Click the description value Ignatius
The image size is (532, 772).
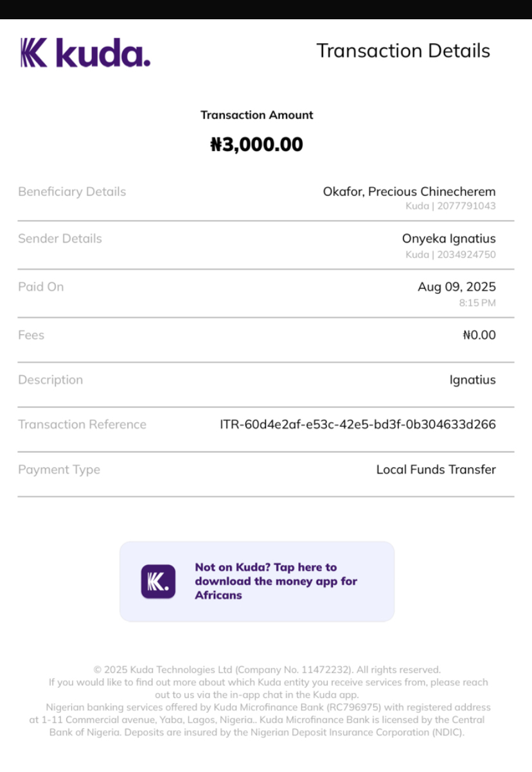[472, 380]
